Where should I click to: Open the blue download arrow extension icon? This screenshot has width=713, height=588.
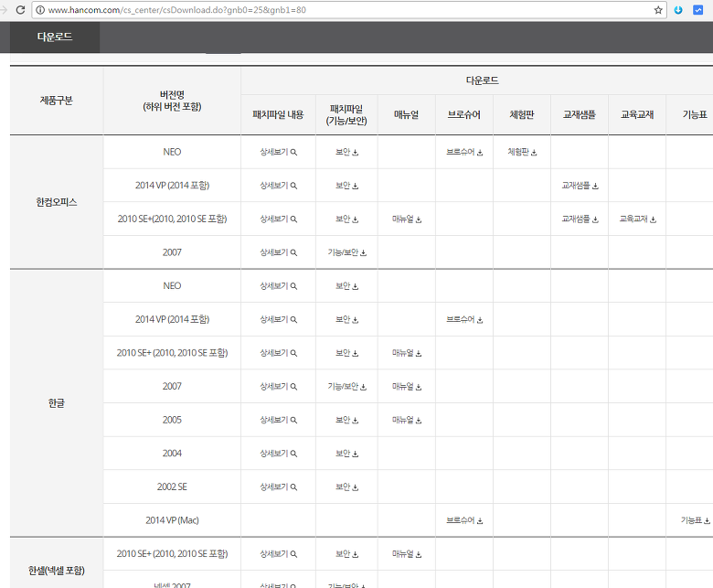coord(678,10)
